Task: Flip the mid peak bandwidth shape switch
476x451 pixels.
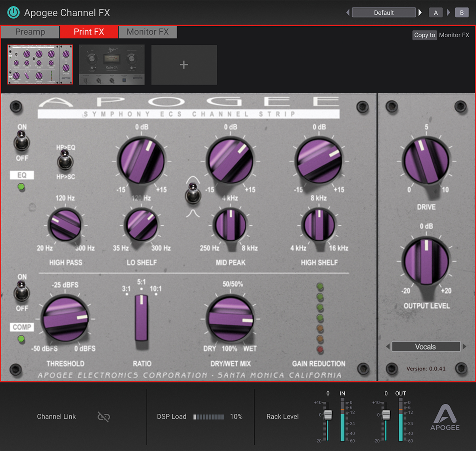Action: click(193, 193)
